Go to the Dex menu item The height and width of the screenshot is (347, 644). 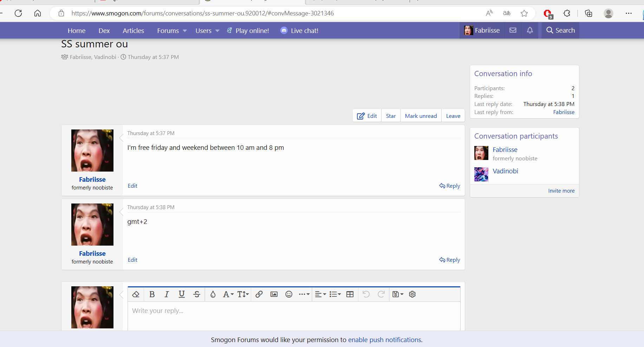pos(104,31)
